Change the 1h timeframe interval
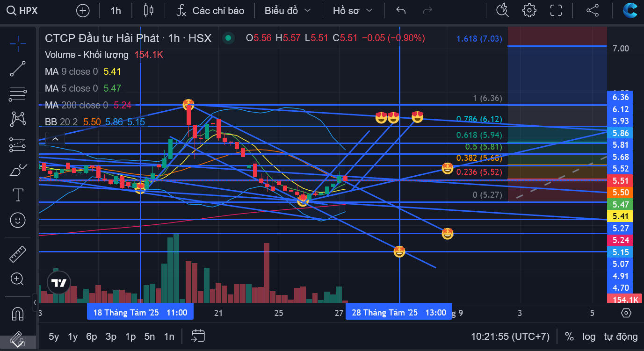 (116, 10)
